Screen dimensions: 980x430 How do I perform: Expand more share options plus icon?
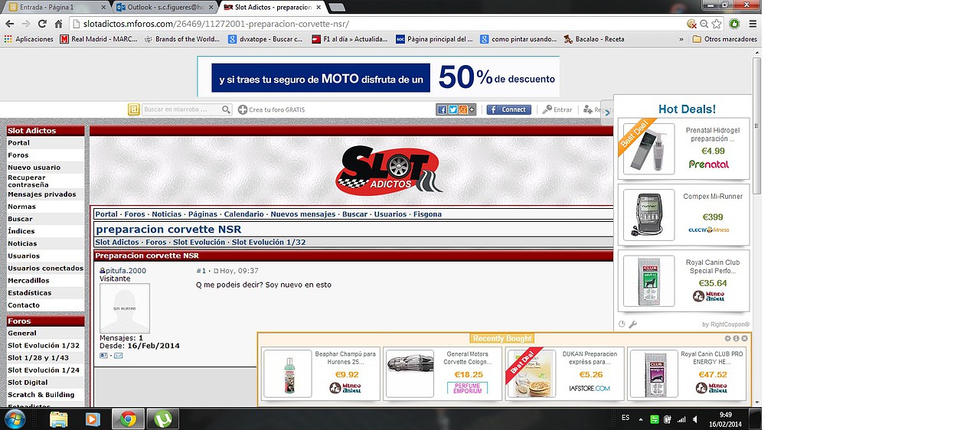coord(472,109)
